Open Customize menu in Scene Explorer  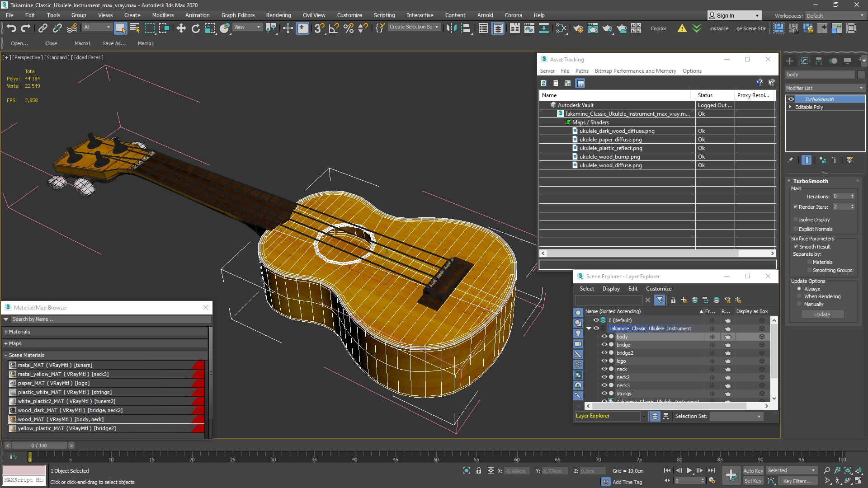pyautogui.click(x=659, y=289)
